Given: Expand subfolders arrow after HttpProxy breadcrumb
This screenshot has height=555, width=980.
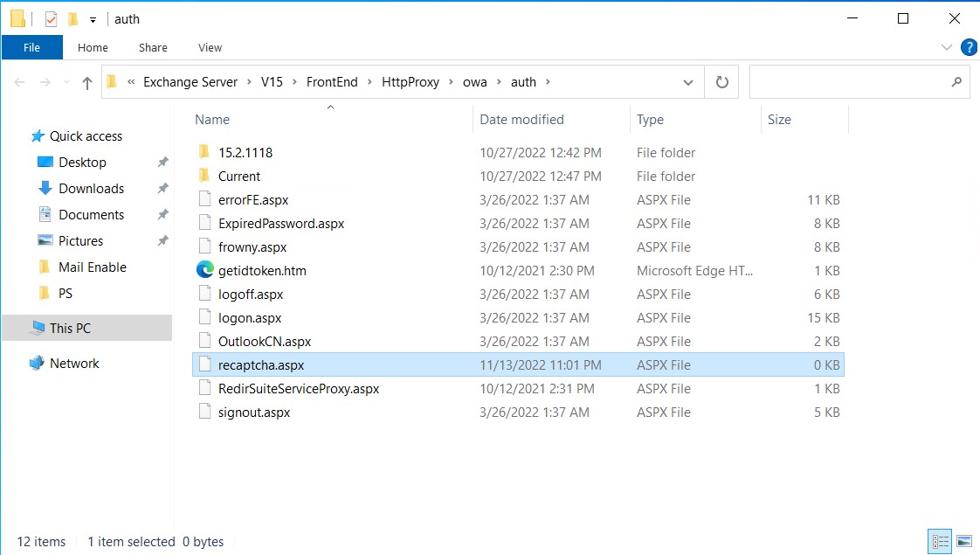Looking at the screenshot, I should pos(452,82).
